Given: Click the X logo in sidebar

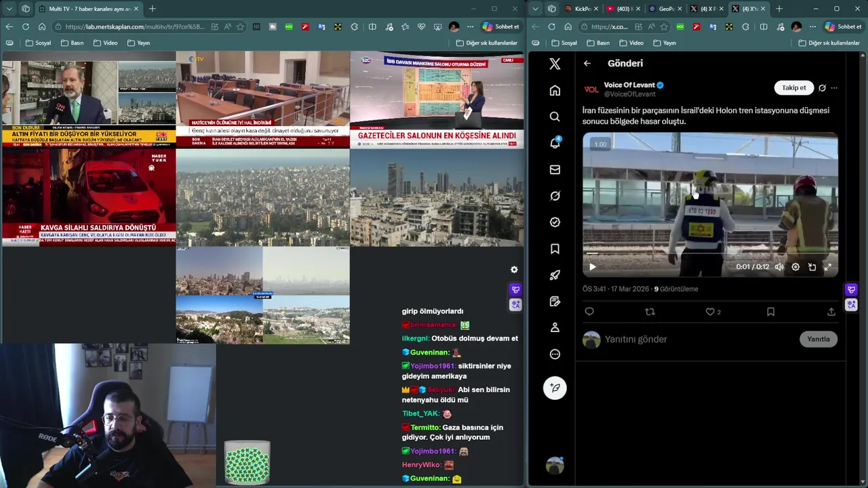Looking at the screenshot, I should pyautogui.click(x=555, y=64).
